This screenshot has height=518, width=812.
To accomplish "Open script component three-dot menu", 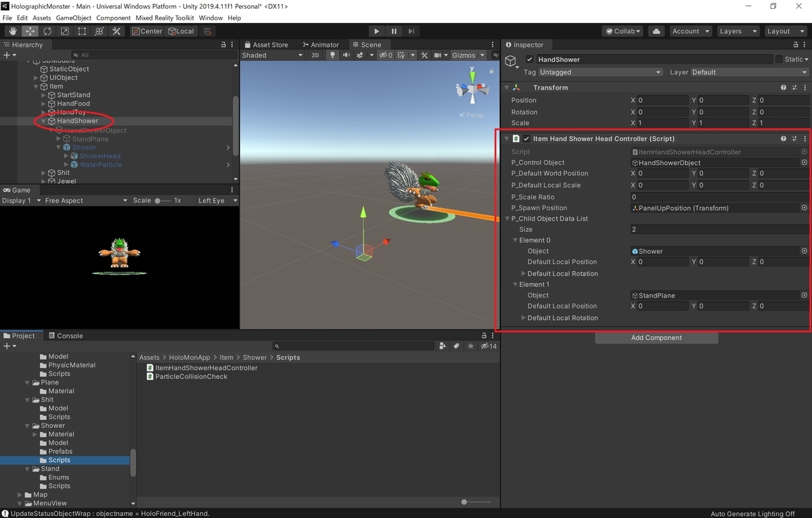I will pos(805,139).
